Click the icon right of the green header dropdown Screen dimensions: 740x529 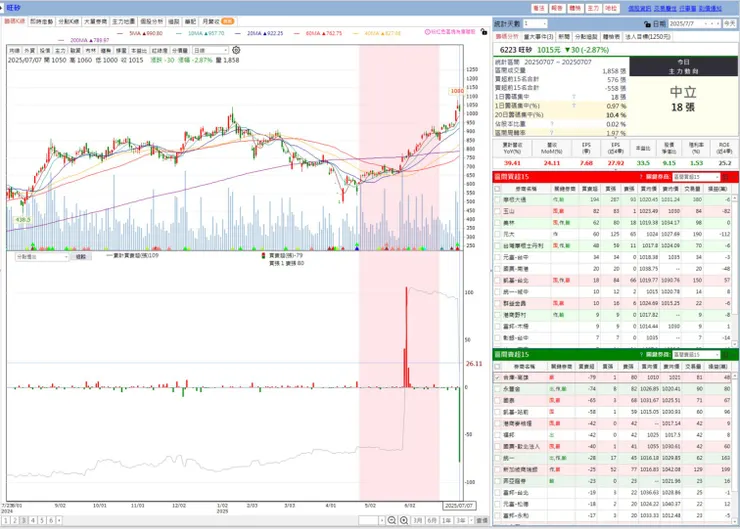click(726, 354)
